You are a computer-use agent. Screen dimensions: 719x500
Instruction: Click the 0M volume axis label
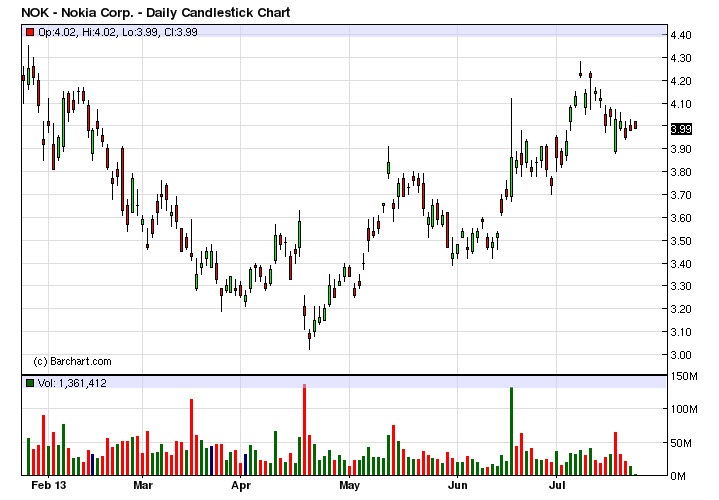(678, 476)
